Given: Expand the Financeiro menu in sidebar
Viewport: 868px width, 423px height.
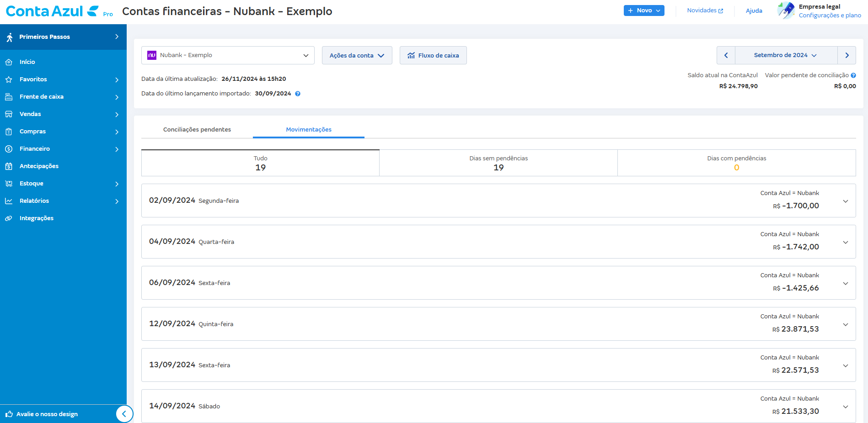Looking at the screenshot, I should pos(63,149).
